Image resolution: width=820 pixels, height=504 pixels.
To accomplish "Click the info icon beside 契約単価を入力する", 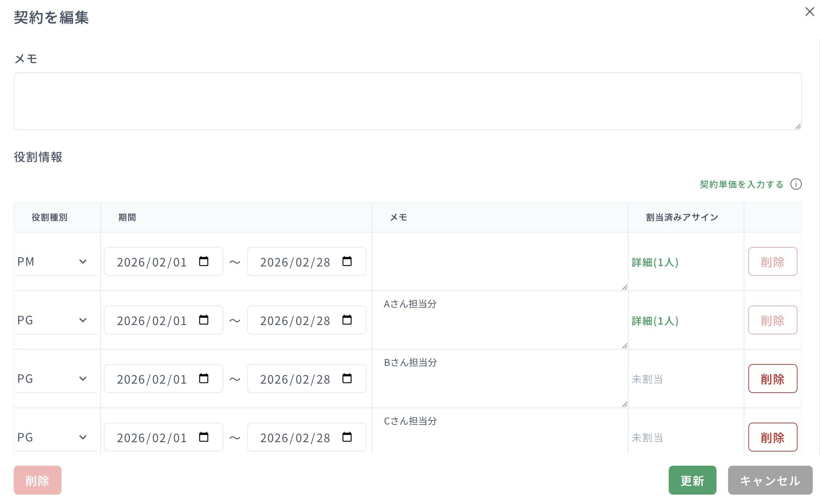I will [x=796, y=184].
